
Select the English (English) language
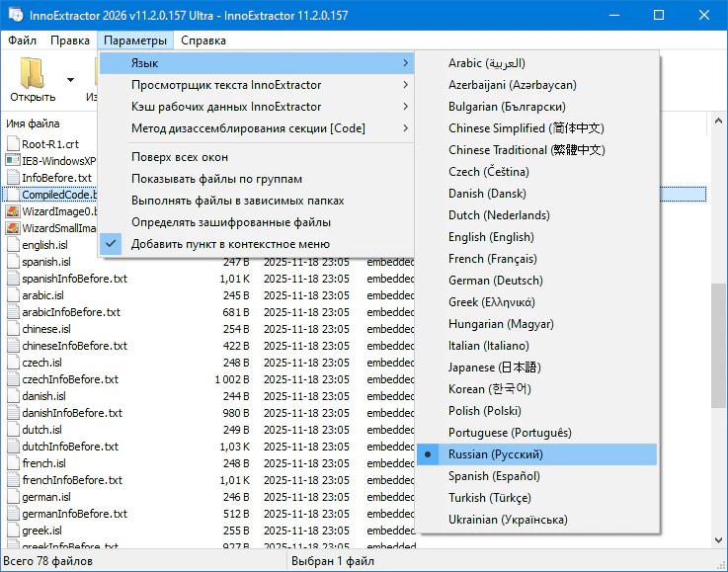point(490,237)
